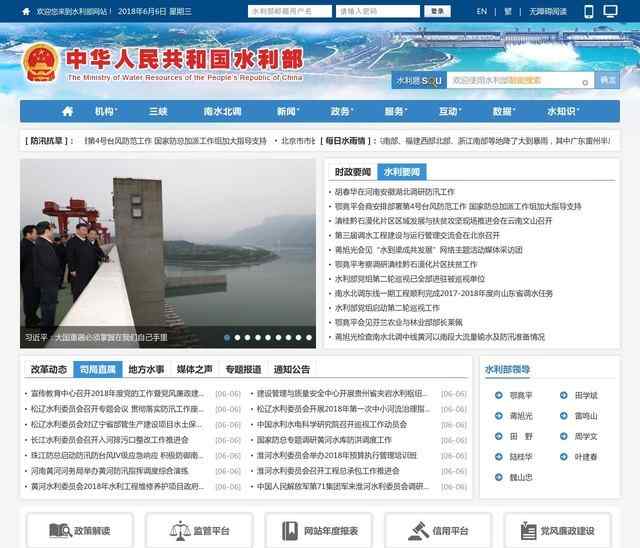
Task: Open the desktop monitor icon at top right
Action: tap(613, 12)
